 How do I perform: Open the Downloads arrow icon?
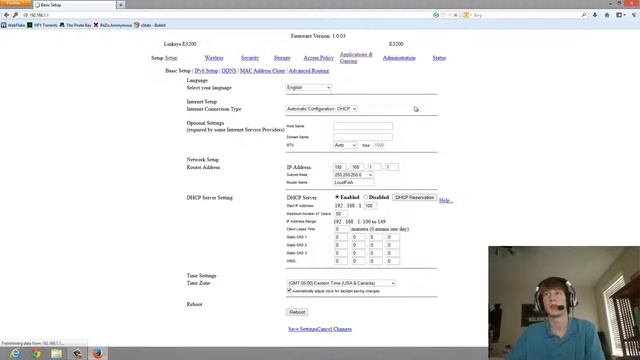click(595, 15)
